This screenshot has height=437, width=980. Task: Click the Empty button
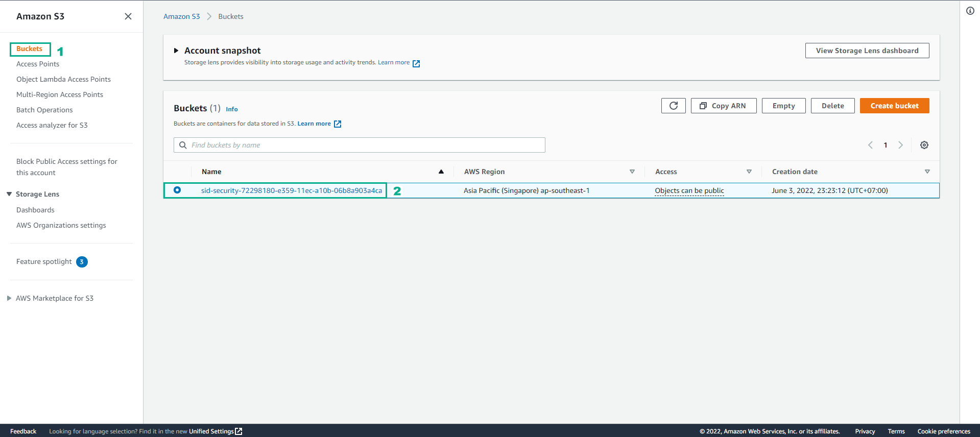pos(783,106)
